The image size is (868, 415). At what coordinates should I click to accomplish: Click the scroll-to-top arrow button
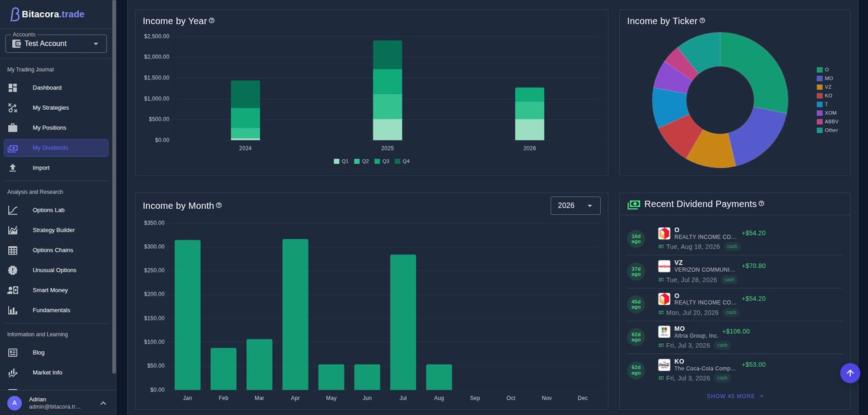point(850,373)
